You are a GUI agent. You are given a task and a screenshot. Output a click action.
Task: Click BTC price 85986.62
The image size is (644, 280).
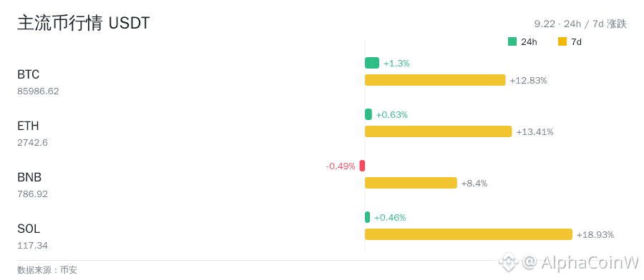38,91
